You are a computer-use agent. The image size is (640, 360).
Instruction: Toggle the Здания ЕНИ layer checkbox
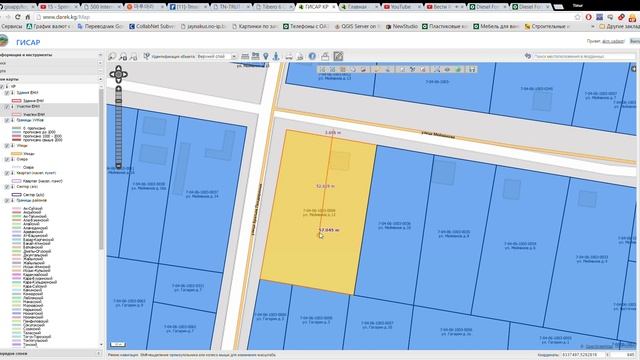[7, 93]
